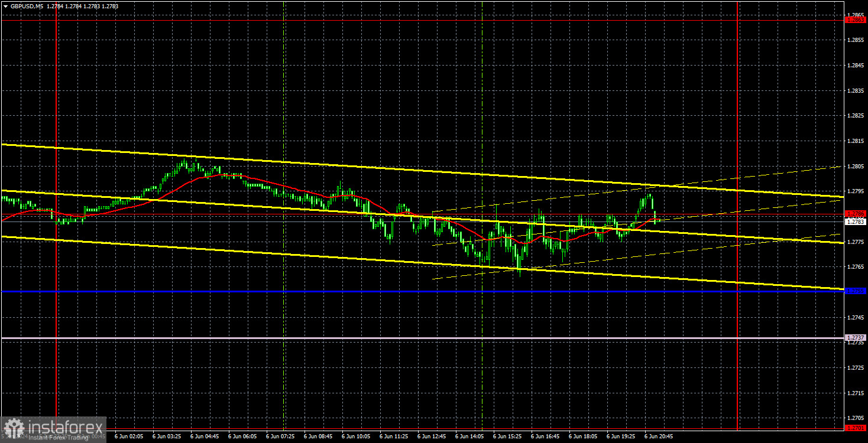Pick the 1.2795 price scale label

(856, 191)
